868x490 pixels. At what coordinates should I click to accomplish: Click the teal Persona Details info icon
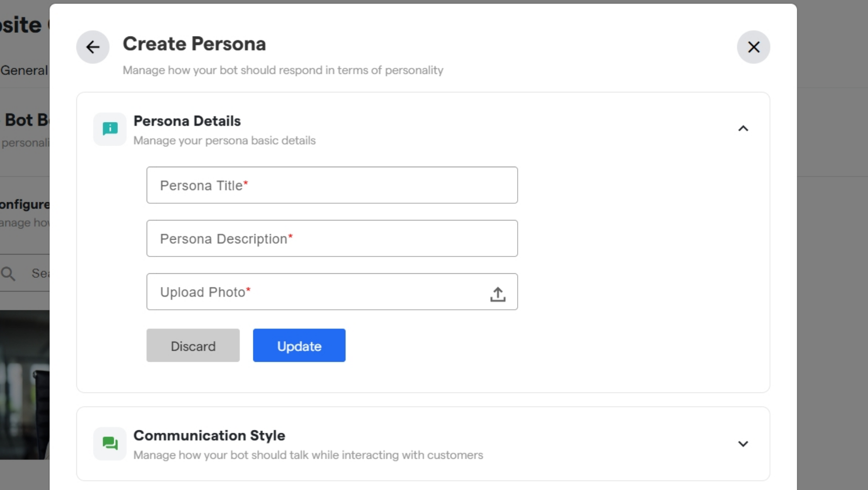coord(110,129)
